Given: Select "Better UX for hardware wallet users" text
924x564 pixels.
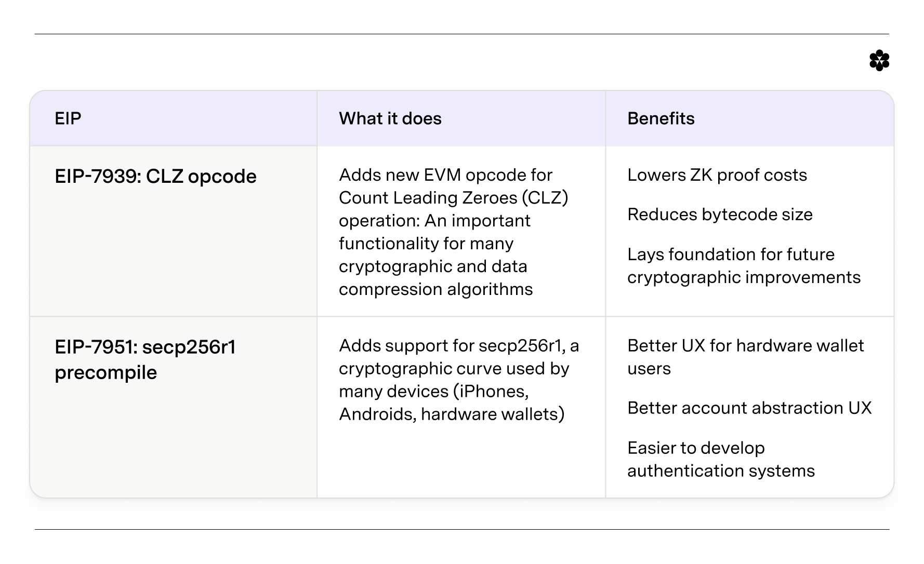Looking at the screenshot, I should pos(745,357).
